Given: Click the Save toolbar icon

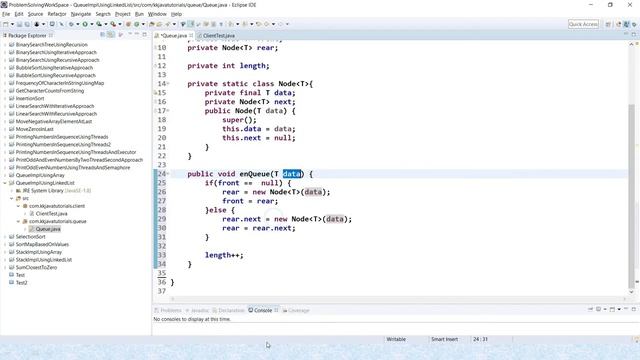Looking at the screenshot, I should [19, 24].
